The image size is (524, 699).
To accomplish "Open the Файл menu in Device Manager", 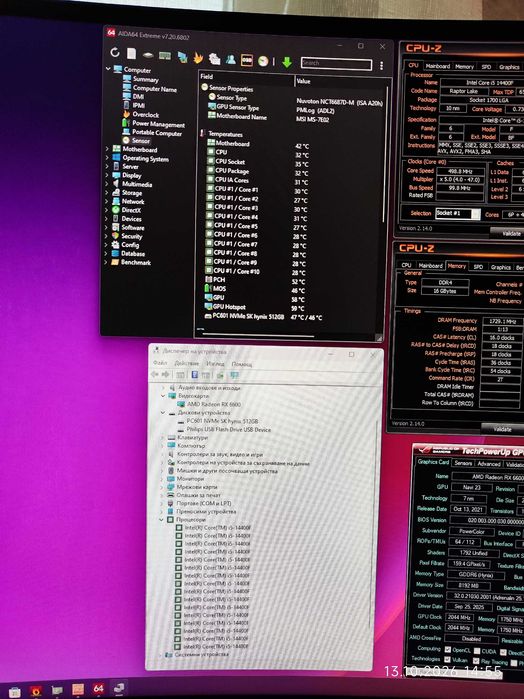I will click(160, 363).
